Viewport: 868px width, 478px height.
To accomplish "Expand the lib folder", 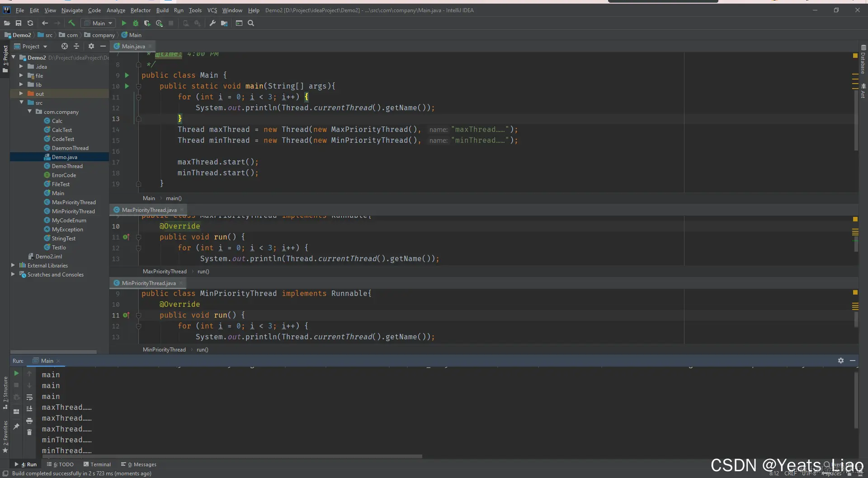I will [x=21, y=84].
